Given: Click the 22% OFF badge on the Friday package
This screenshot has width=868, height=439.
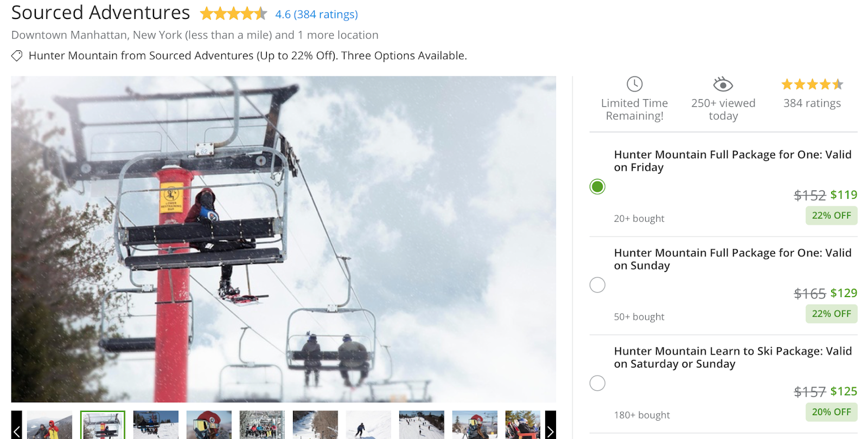Looking at the screenshot, I should pos(831,216).
